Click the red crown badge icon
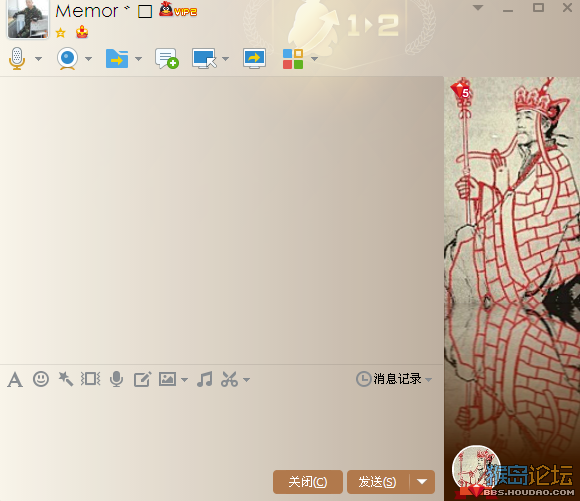This screenshot has height=501, width=580. (x=82, y=32)
